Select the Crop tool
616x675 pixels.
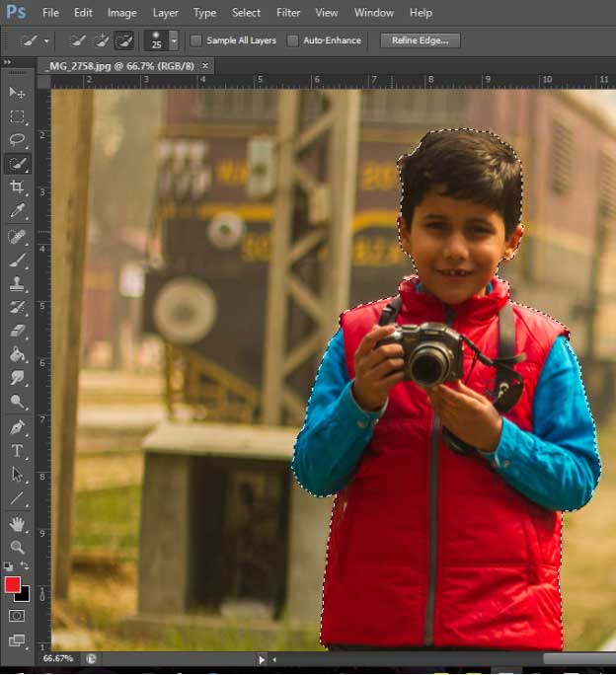(17, 187)
